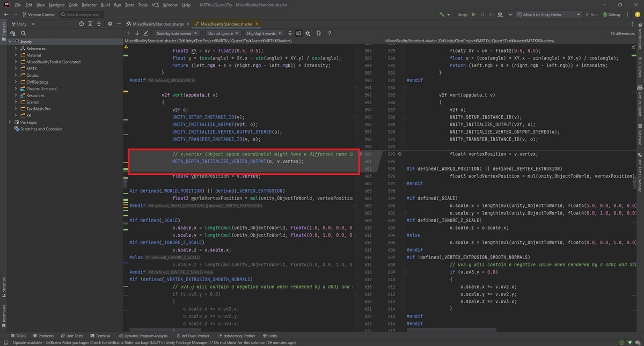Click the Version Control button
Viewport: 644px width, 346px height.
click(39, 14)
